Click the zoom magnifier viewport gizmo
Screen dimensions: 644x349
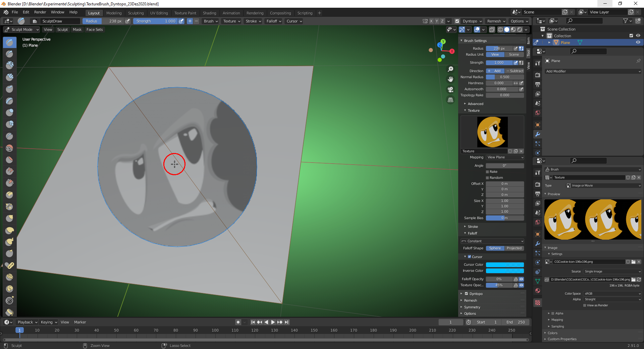(450, 69)
